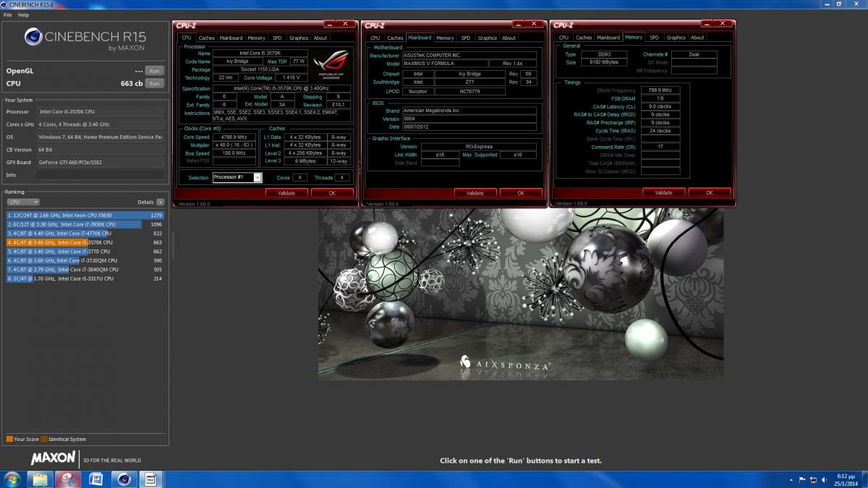Open SPD tab in first CPU-Z window
The height and width of the screenshot is (488, 868).
[x=277, y=38]
